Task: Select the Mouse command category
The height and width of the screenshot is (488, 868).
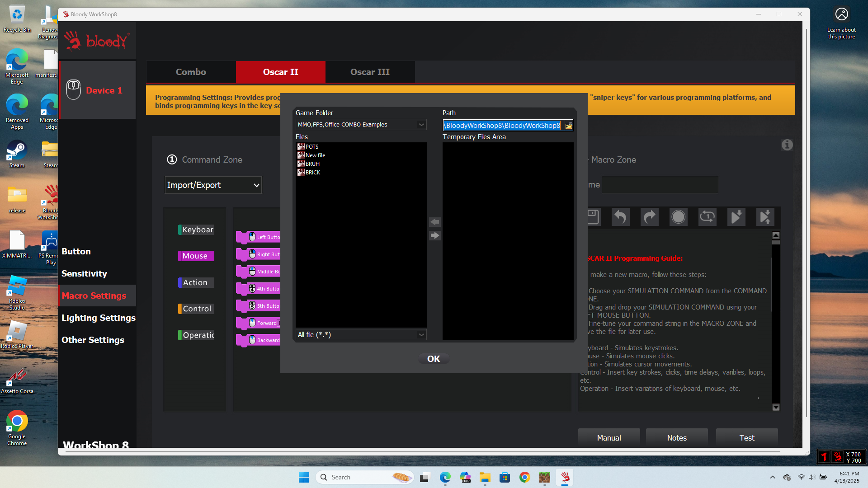Action: 195,256
